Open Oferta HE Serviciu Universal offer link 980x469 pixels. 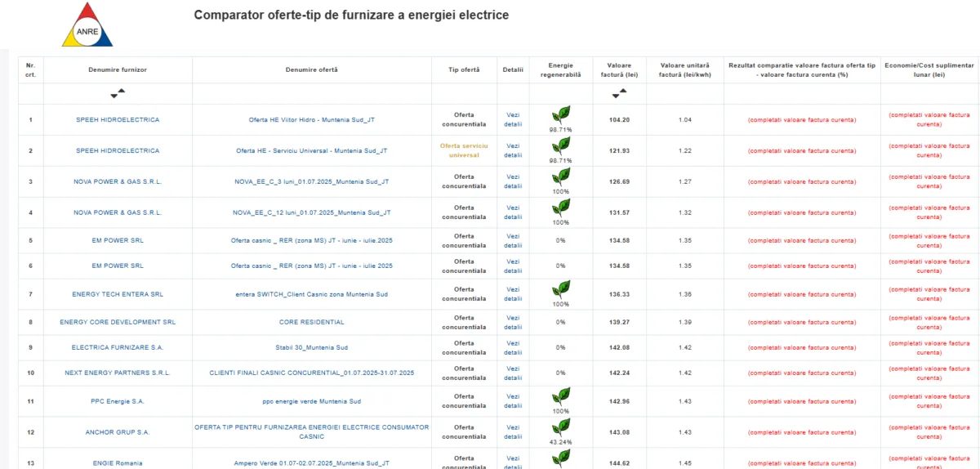(x=312, y=150)
